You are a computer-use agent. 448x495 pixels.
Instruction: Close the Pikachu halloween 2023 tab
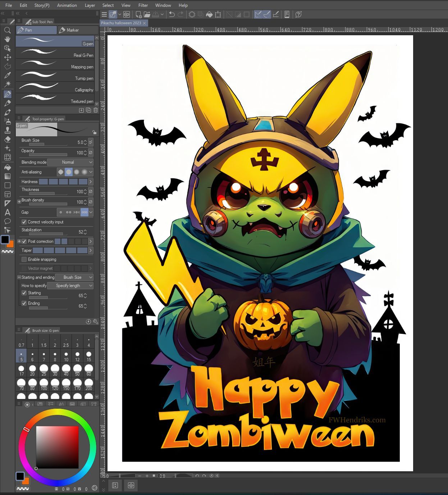(145, 23)
